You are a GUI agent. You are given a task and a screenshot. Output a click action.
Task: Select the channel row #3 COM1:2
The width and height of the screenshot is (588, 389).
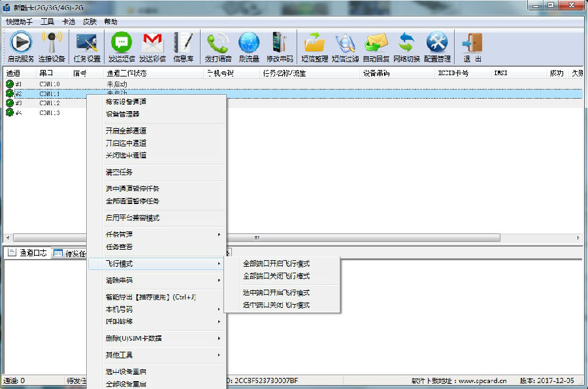[46, 103]
